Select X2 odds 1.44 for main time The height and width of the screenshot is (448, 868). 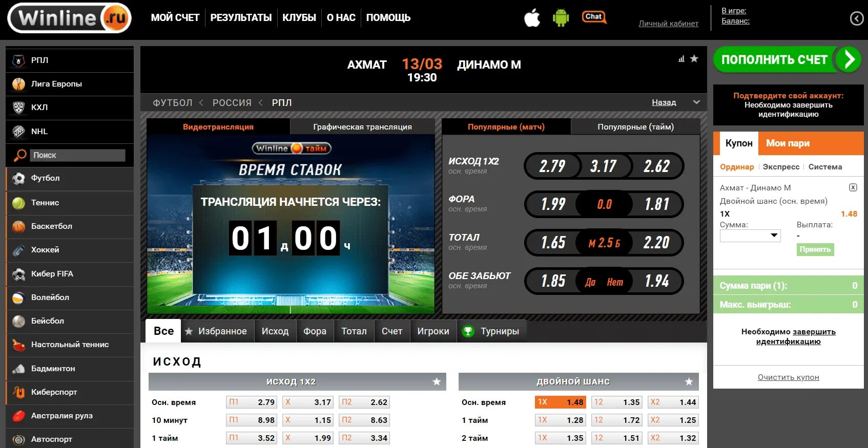[673, 402]
